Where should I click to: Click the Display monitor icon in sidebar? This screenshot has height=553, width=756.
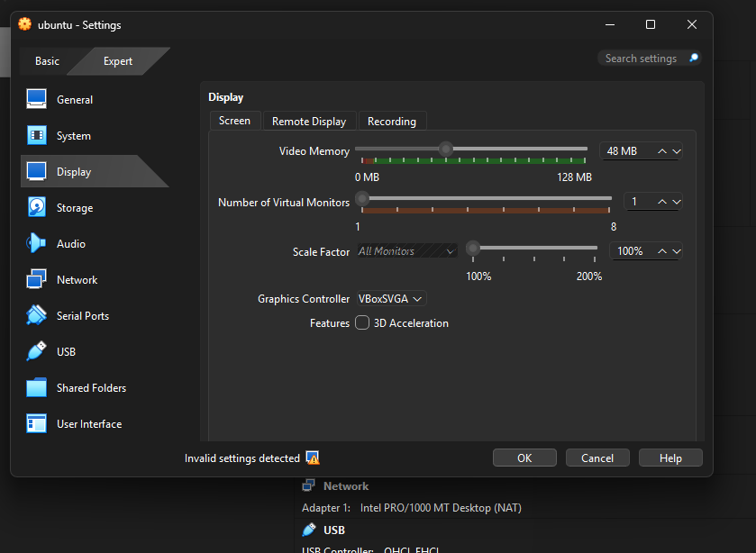tap(37, 171)
